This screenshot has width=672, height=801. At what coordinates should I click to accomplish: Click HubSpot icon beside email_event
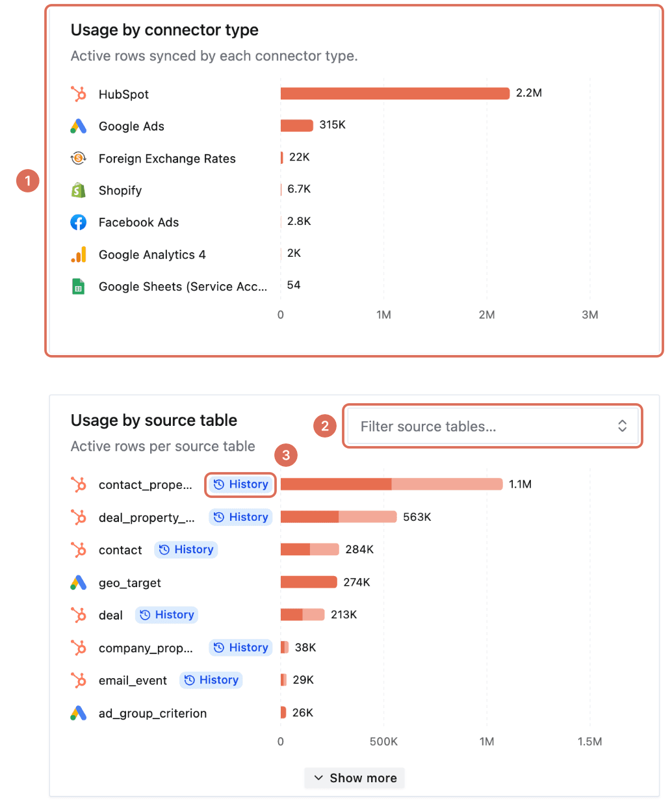79,680
